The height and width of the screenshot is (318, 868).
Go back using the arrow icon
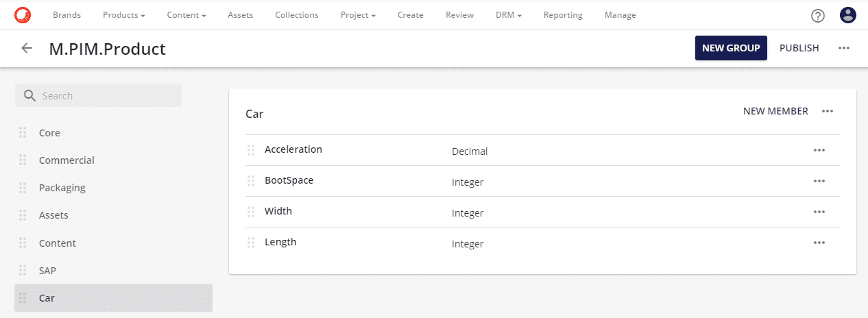tap(27, 48)
